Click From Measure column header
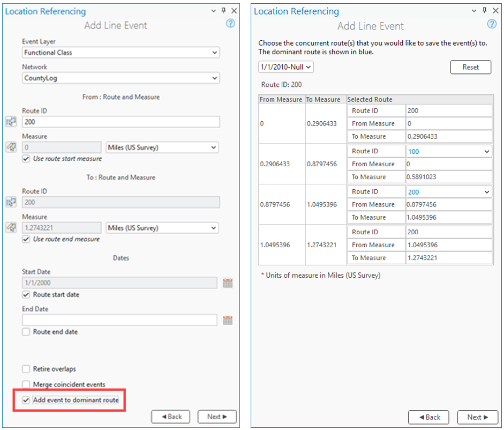 point(282,99)
